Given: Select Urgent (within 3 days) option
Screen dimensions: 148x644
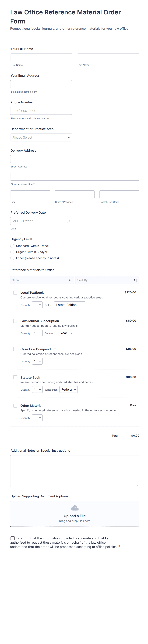Looking at the screenshot, I should 12,252.
